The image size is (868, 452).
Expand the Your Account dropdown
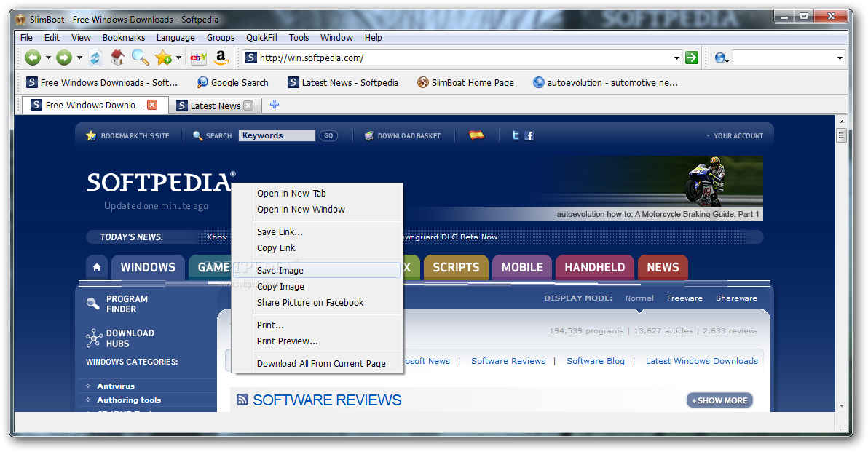point(734,135)
